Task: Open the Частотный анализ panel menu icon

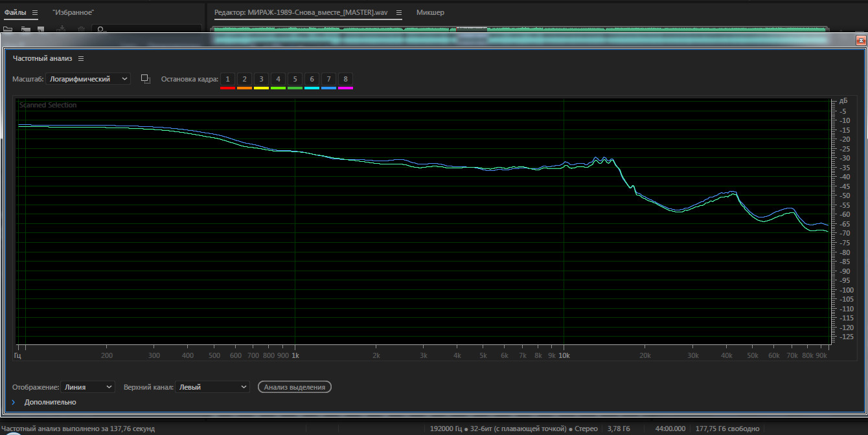Action: 81,58
